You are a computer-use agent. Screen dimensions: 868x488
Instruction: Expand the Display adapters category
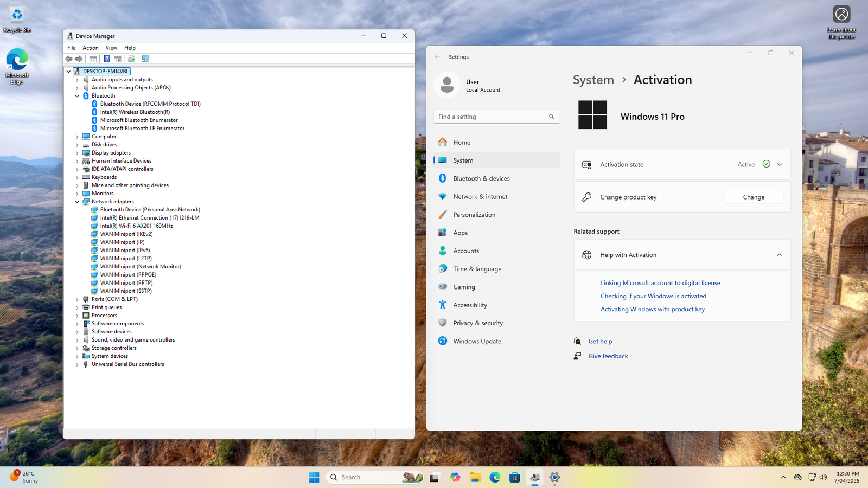(x=77, y=153)
